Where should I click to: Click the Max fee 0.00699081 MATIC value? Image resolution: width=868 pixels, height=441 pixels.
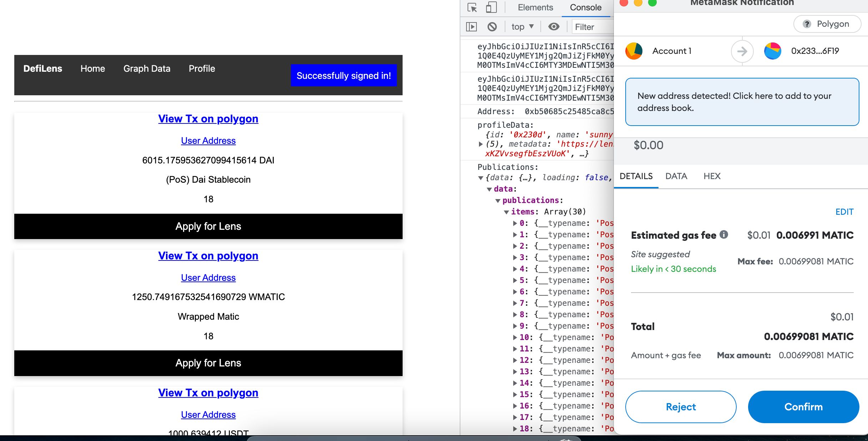point(816,262)
